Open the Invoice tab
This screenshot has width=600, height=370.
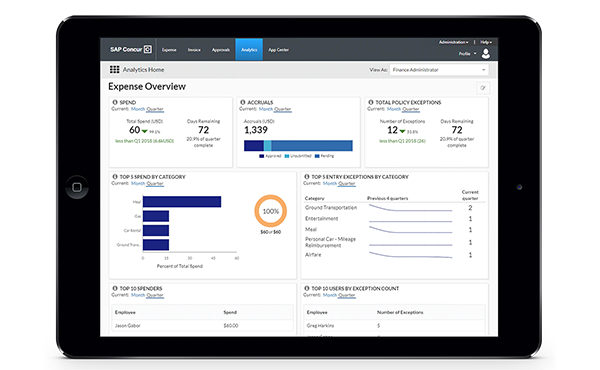[194, 50]
